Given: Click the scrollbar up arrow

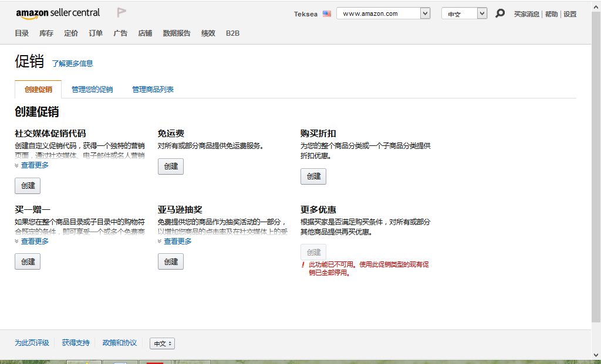Looking at the screenshot, I should pyautogui.click(x=596, y=6).
